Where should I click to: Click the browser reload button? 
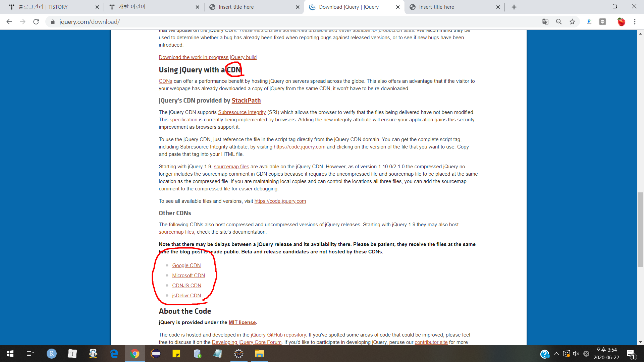tap(36, 22)
